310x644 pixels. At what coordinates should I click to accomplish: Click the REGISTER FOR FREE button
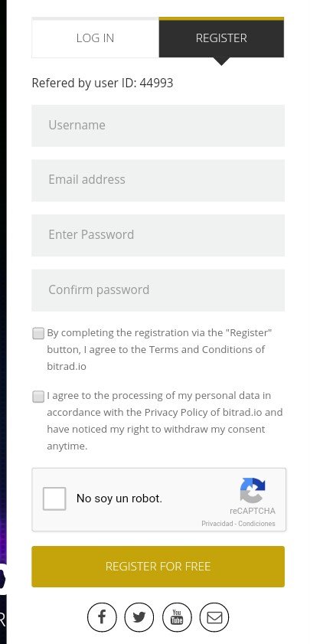(x=158, y=567)
